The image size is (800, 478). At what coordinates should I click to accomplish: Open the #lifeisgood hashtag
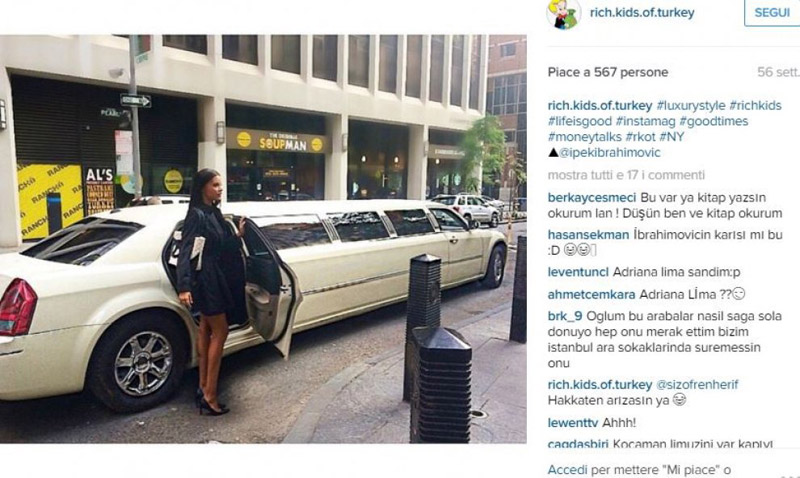coord(580,121)
